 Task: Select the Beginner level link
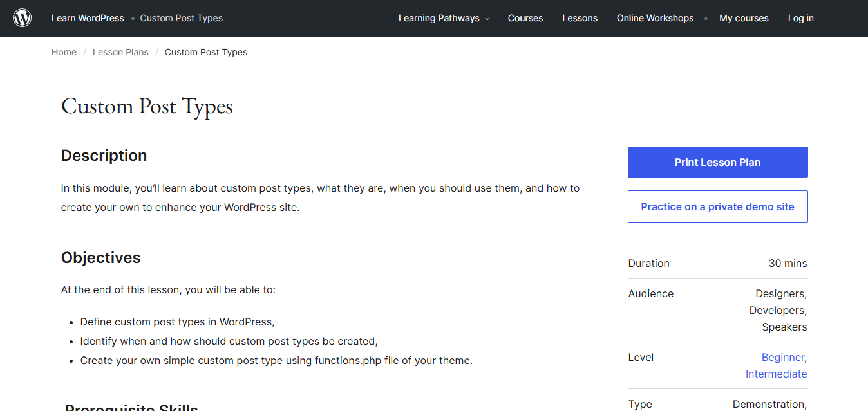783,357
